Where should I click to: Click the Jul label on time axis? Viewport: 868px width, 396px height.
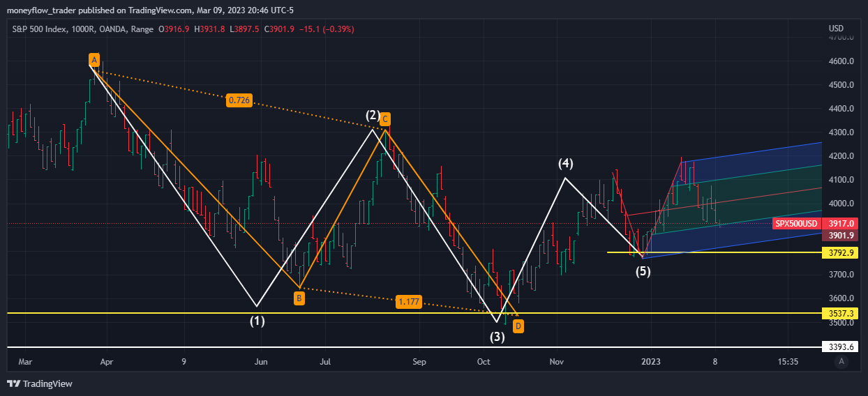pos(325,362)
